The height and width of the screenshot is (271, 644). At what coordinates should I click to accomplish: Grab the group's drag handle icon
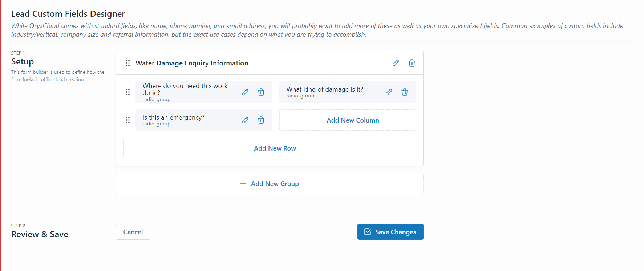(x=128, y=63)
